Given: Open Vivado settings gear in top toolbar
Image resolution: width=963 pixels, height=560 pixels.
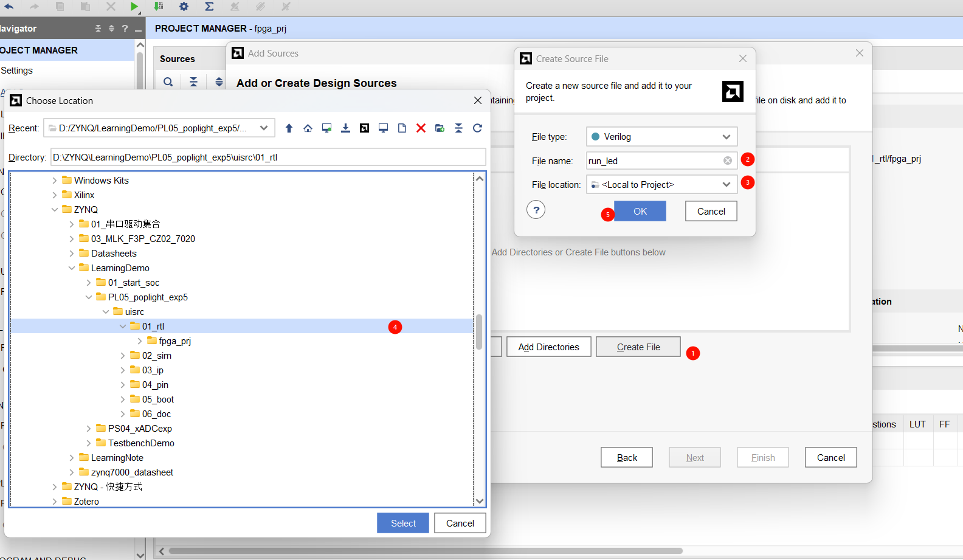Looking at the screenshot, I should (184, 7).
